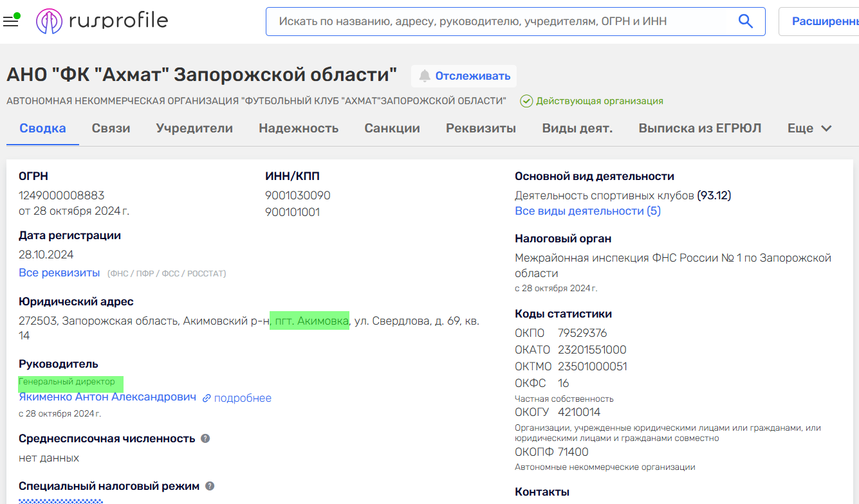
Task: Switch to the Связи tab
Action: pyautogui.click(x=111, y=128)
